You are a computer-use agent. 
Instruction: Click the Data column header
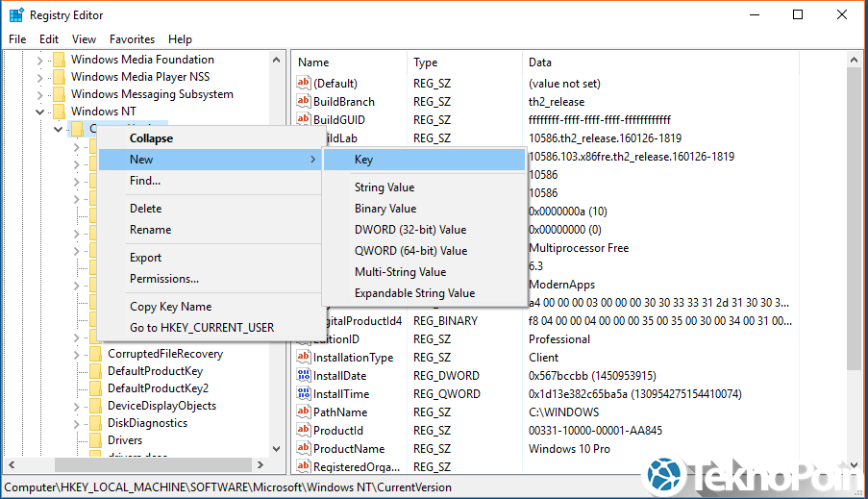click(659, 62)
